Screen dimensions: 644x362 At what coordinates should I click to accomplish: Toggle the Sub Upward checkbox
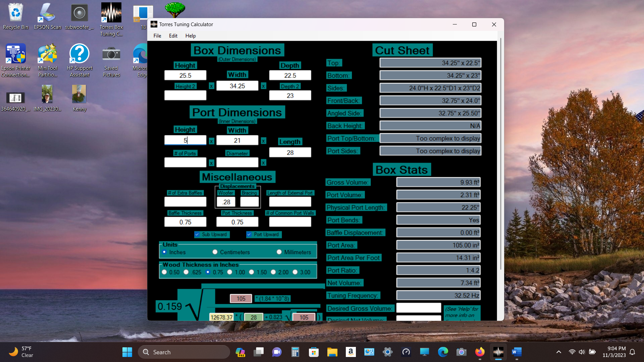[197, 235]
